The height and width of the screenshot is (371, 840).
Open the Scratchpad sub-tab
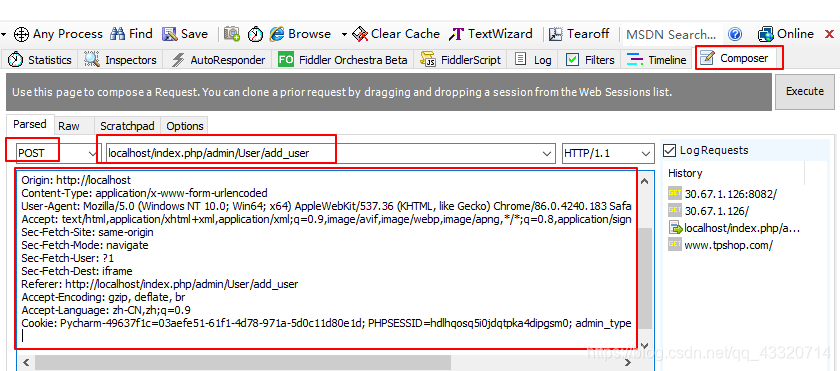(127, 126)
